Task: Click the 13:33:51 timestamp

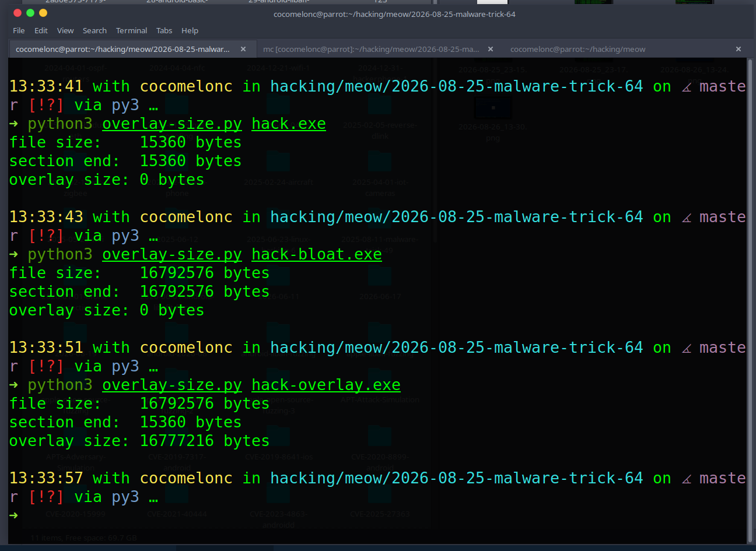Action: [46, 348]
